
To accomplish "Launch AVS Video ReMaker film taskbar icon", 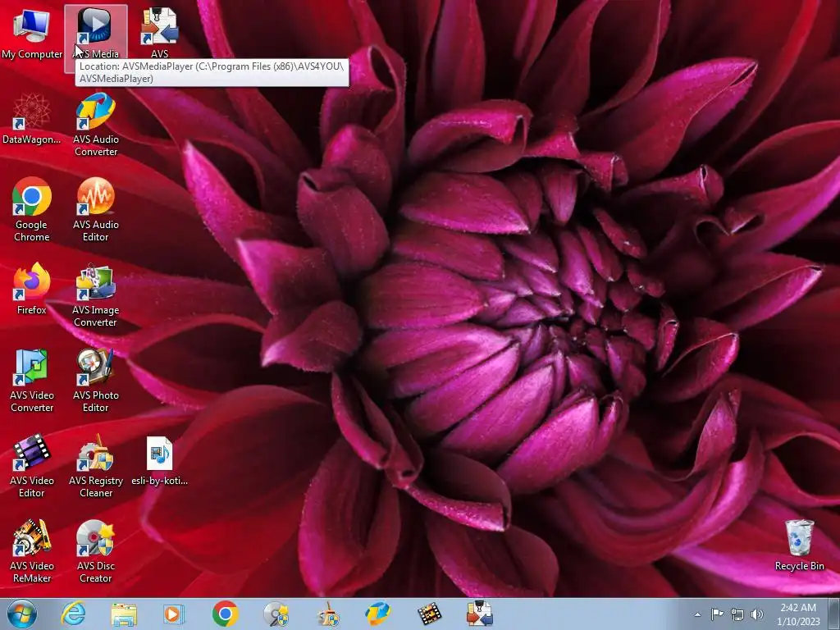I will (429, 614).
